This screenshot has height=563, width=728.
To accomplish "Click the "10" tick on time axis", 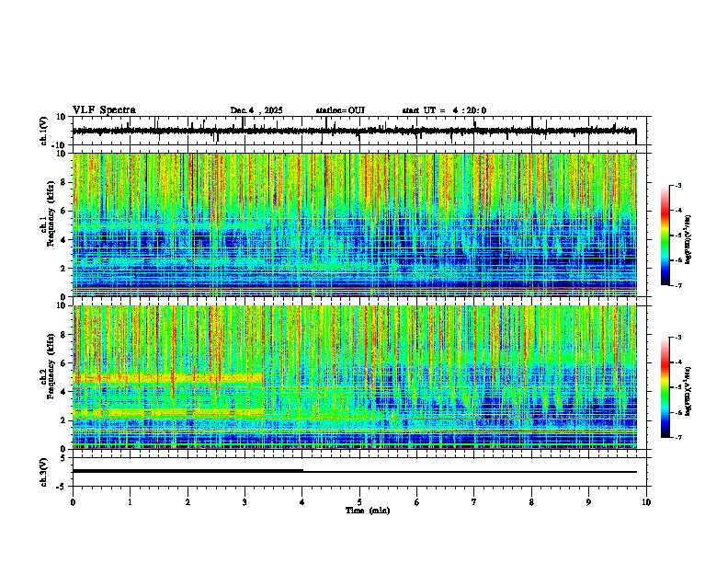I will [646, 502].
